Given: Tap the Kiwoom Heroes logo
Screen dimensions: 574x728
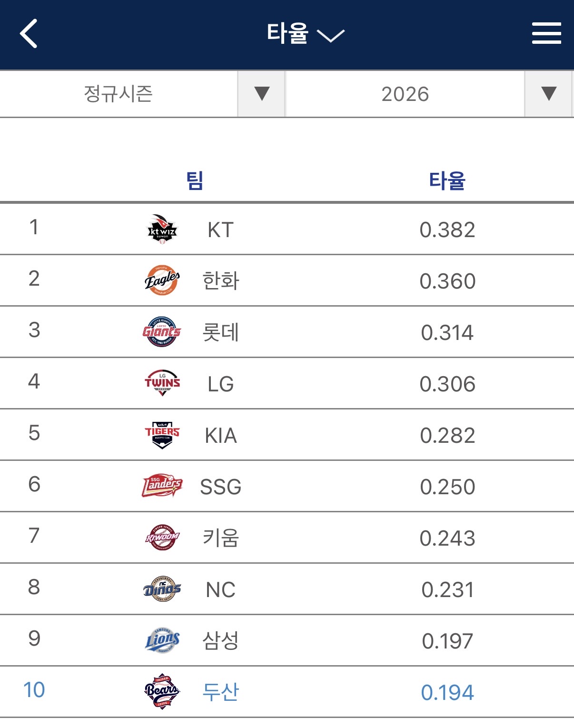Looking at the screenshot, I should point(162,538).
